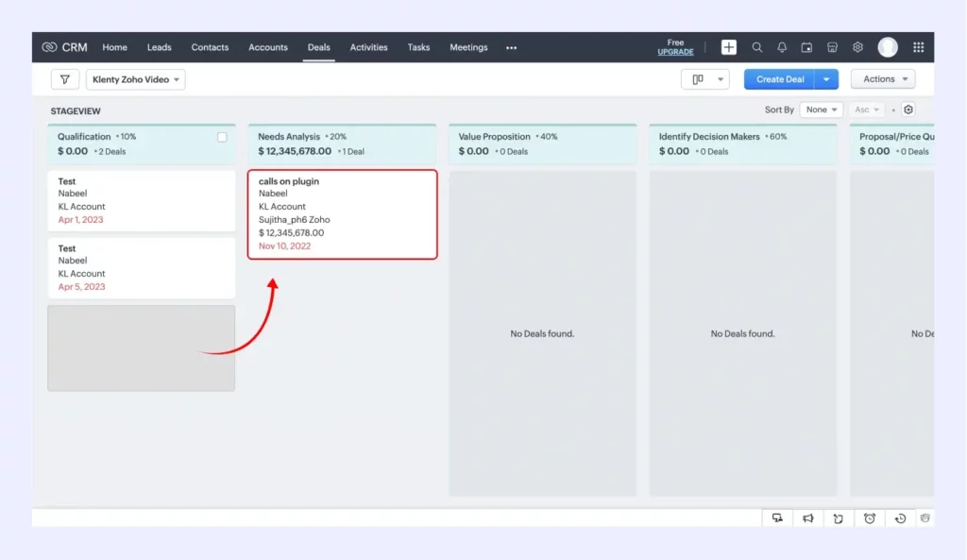Screen dimensions: 967x560
Task: Click the Nov 10, 2022 closing date
Action: click(284, 246)
